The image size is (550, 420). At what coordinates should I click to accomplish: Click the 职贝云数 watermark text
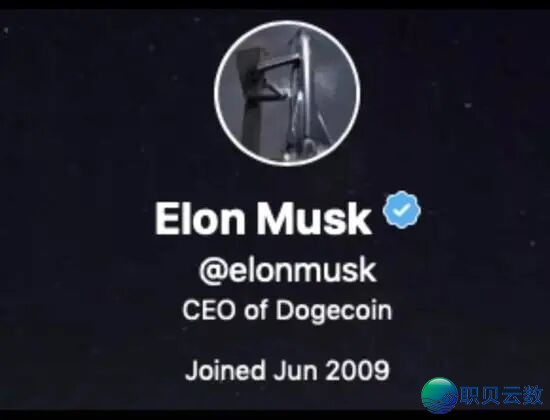501,395
